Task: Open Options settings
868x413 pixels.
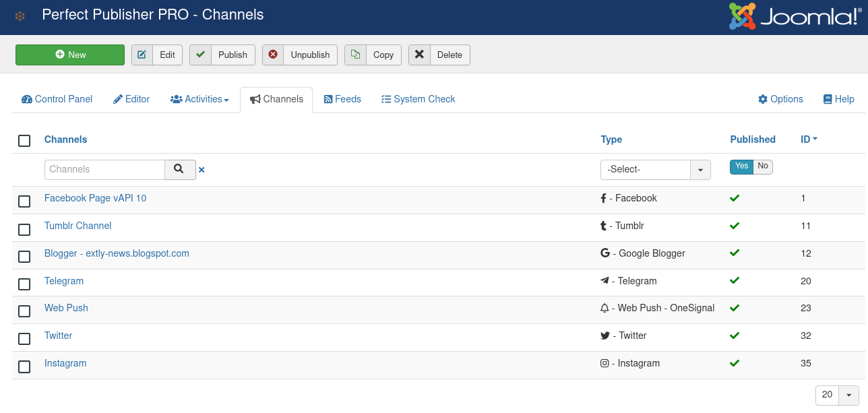Action: 780,99
